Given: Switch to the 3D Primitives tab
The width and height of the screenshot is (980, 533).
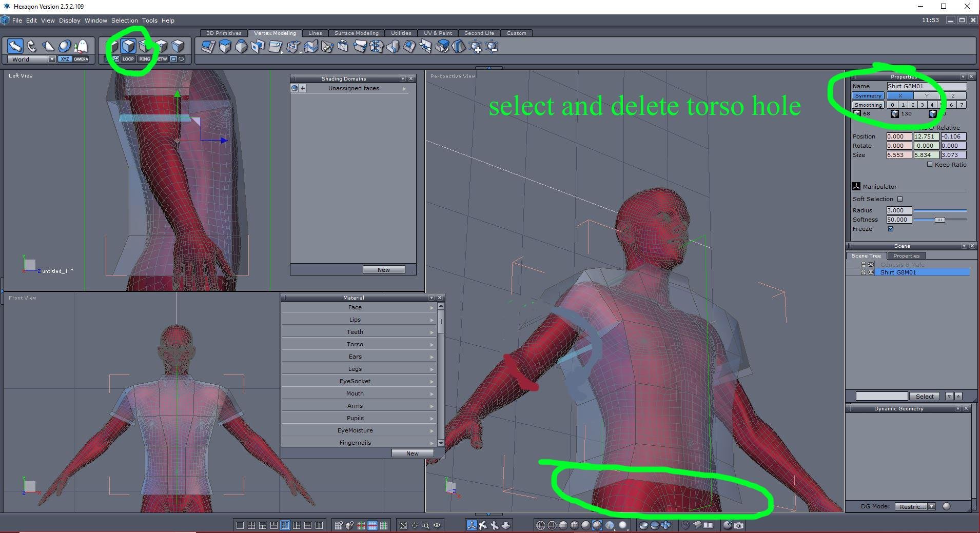Looking at the screenshot, I should tap(224, 33).
